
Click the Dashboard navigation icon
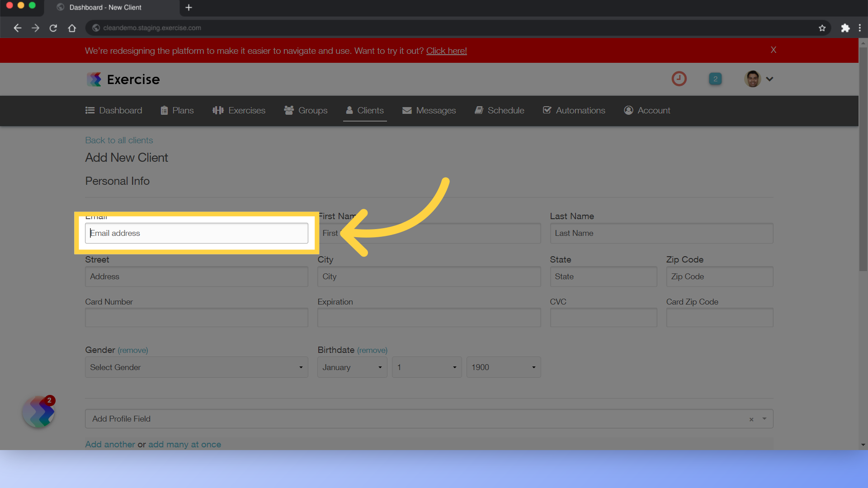[x=90, y=110]
